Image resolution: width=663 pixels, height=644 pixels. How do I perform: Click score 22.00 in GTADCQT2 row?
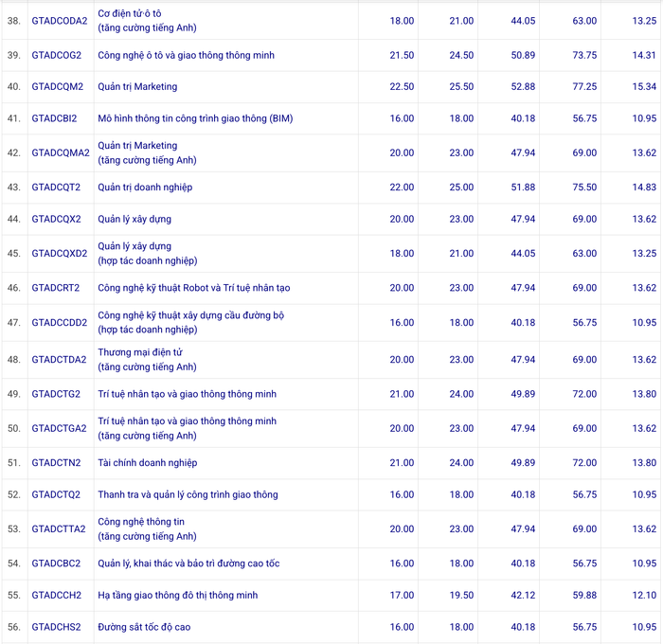point(402,187)
